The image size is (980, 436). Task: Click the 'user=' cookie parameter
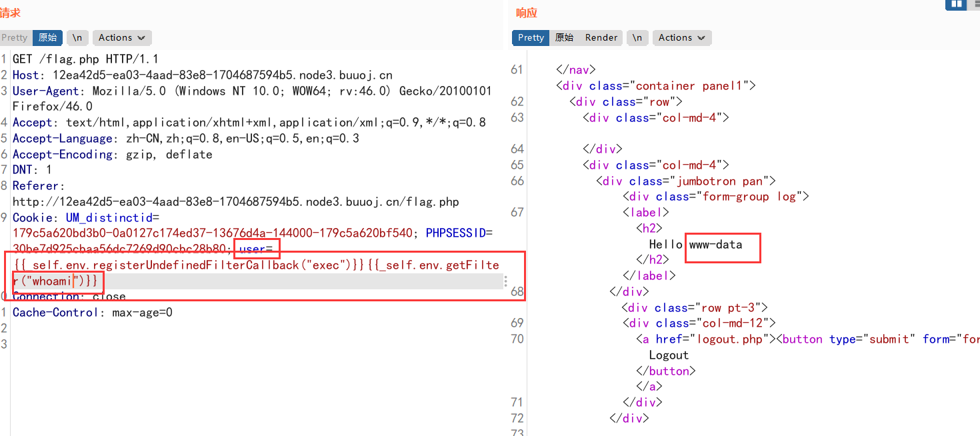point(256,249)
